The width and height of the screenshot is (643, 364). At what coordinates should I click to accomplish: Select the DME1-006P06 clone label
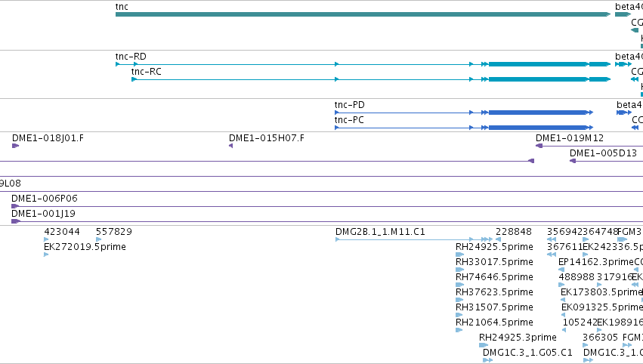[x=45, y=199]
